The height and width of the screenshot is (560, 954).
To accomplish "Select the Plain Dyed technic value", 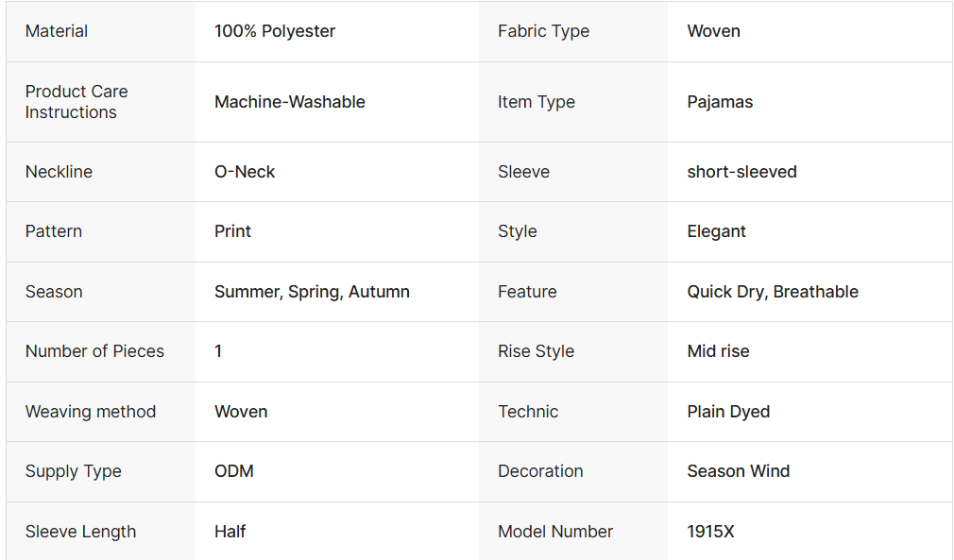I will 728,412.
